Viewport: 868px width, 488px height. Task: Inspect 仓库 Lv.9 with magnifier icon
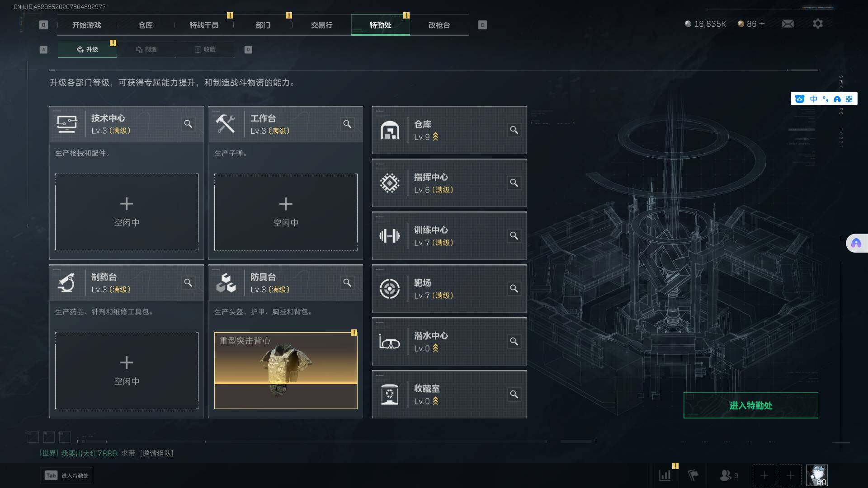pos(514,130)
